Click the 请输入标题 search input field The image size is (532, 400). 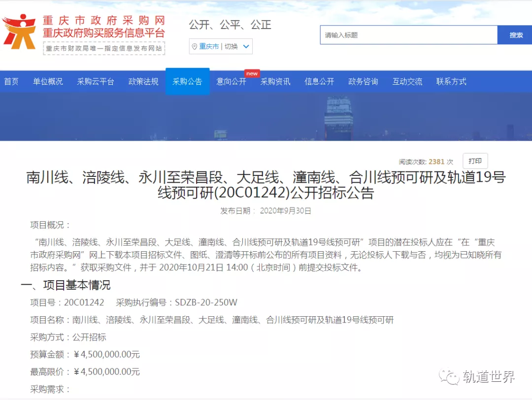point(409,34)
